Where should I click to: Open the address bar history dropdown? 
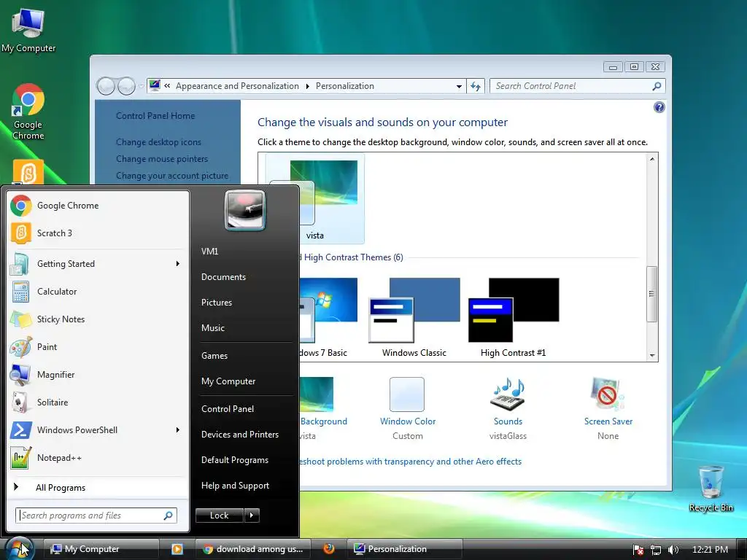point(459,86)
